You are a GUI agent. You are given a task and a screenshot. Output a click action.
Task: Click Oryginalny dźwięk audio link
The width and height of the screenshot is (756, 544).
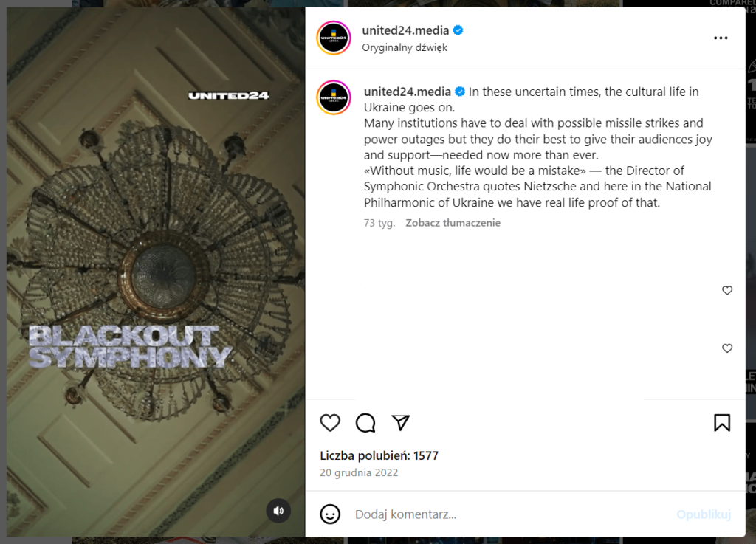[405, 47]
